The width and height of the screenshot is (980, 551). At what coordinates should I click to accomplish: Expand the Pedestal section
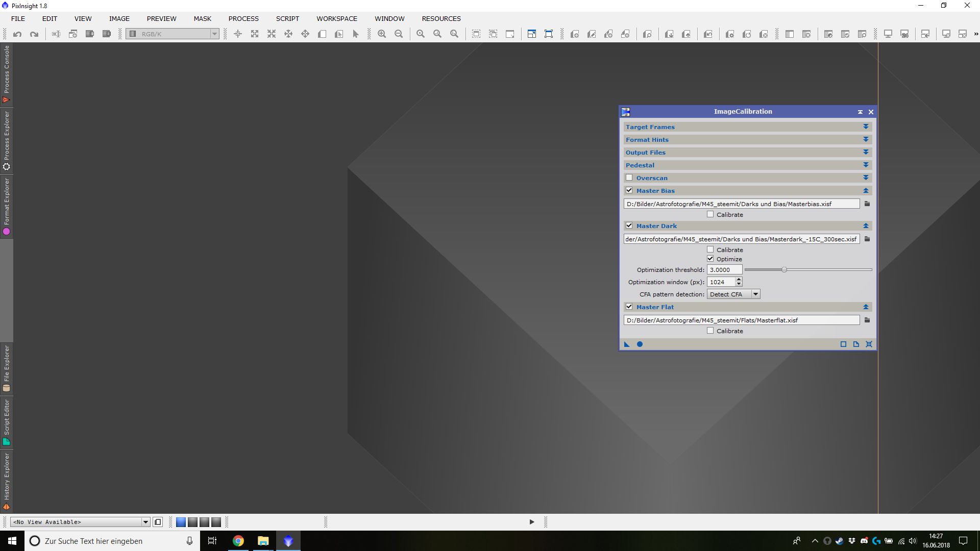[866, 165]
